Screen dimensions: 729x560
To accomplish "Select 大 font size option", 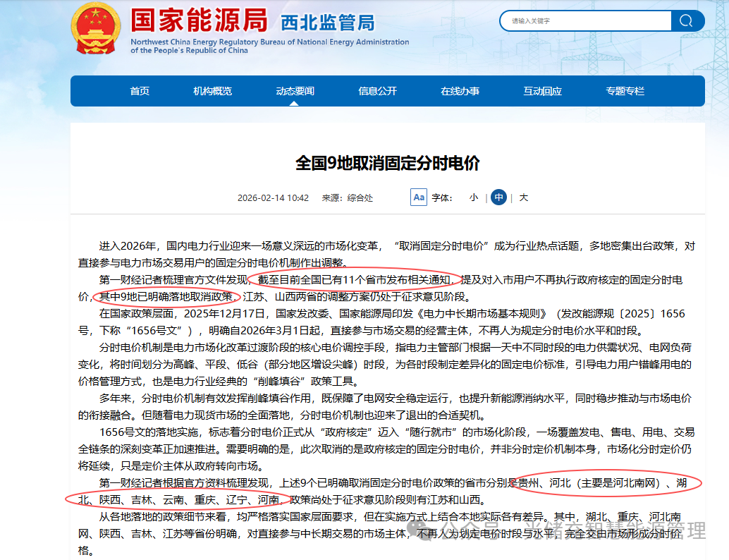I will point(523,197).
